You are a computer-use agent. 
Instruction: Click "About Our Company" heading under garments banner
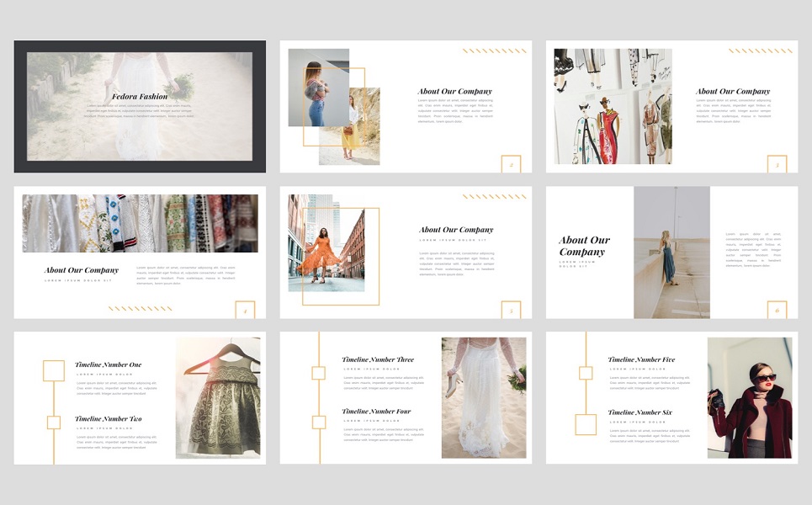click(82, 270)
